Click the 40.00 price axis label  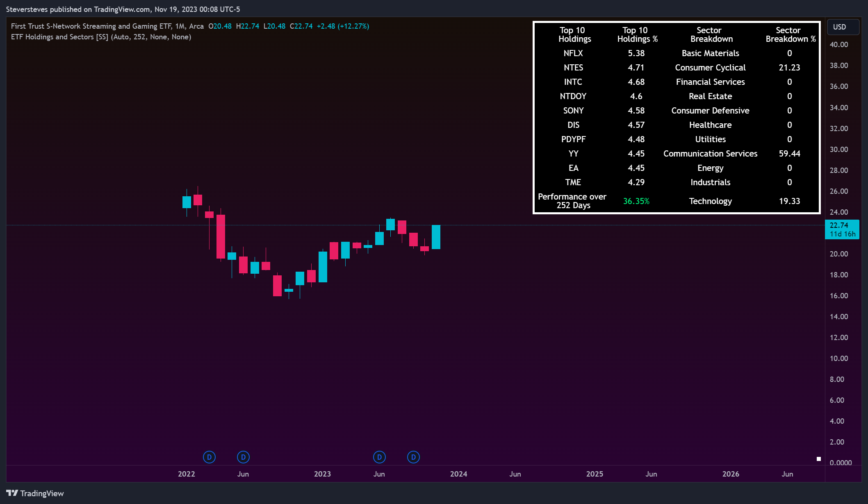tap(839, 45)
